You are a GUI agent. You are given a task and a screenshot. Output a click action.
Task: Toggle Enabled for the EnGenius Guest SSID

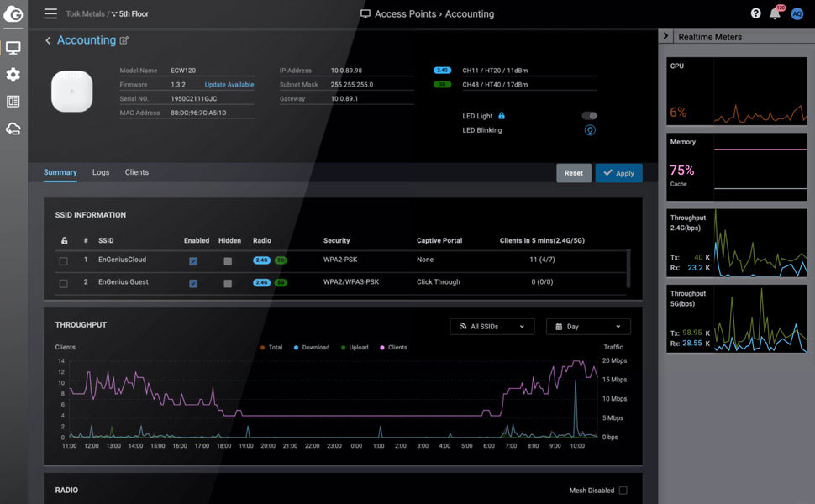pyautogui.click(x=193, y=284)
